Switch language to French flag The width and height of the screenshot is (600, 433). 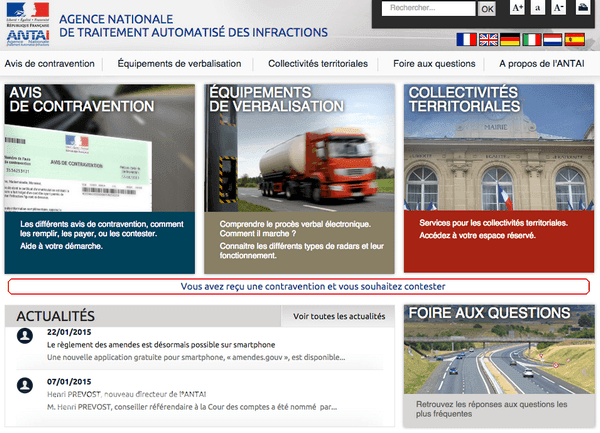click(x=466, y=39)
